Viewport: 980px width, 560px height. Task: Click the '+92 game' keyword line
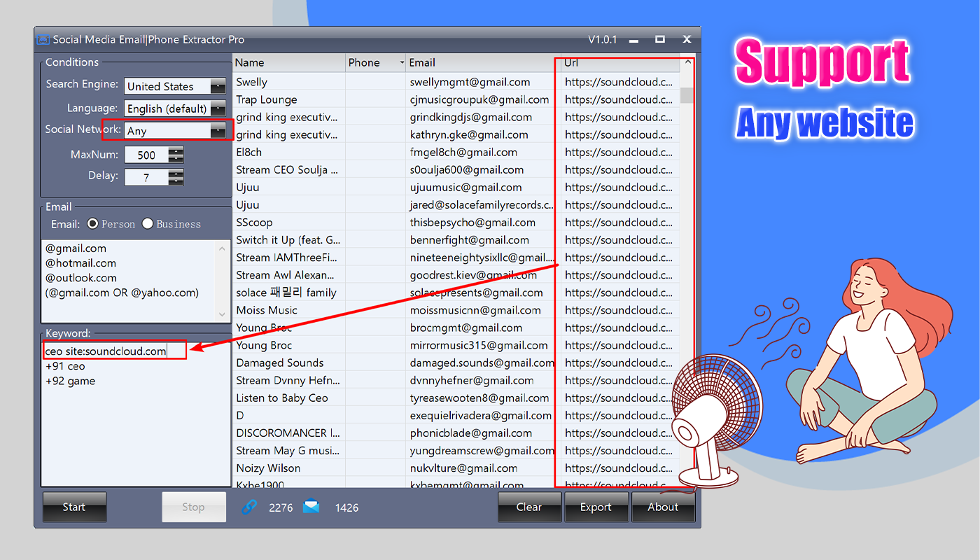tap(70, 381)
